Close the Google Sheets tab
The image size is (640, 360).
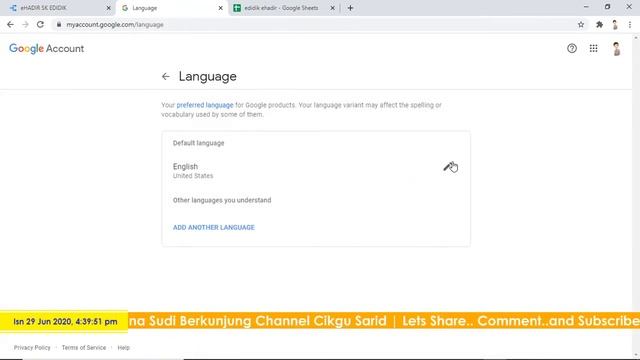pyautogui.click(x=332, y=8)
